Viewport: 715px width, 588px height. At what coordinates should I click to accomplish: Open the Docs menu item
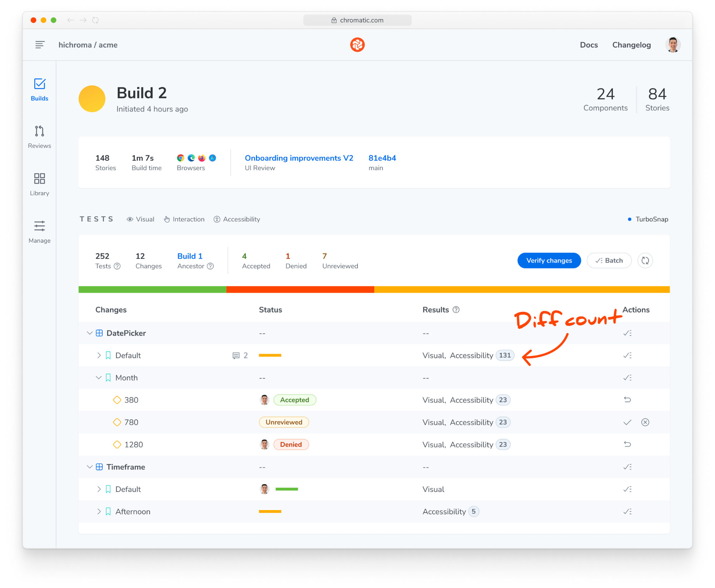point(588,45)
